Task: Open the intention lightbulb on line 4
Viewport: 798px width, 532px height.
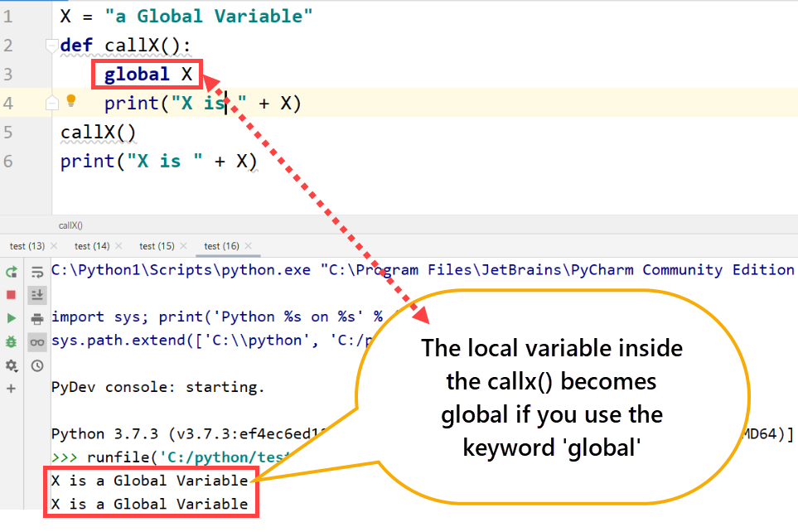Action: click(x=71, y=101)
